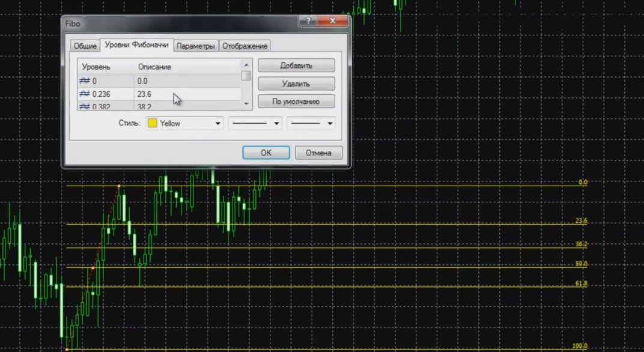Click the levels list scroll-up arrow
The image size is (644, 352).
coord(246,65)
